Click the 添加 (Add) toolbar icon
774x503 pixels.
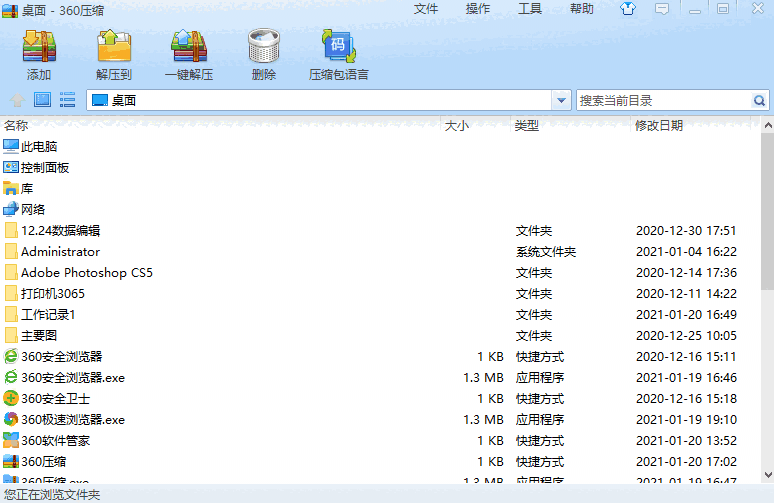39,46
